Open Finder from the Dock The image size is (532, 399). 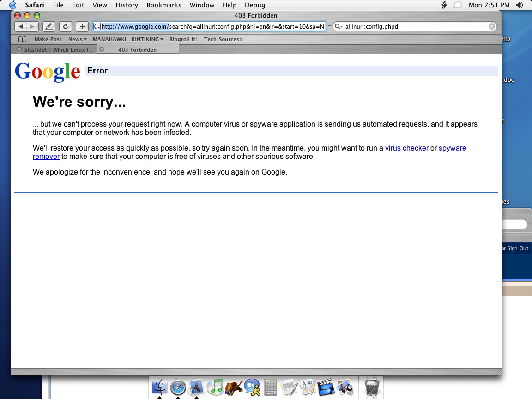coord(159,387)
